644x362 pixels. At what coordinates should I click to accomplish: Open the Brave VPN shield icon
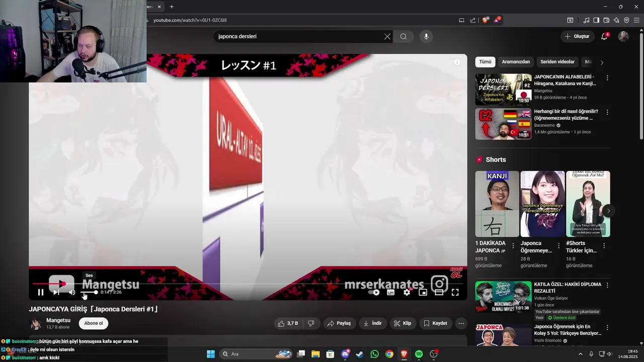[x=626, y=20]
